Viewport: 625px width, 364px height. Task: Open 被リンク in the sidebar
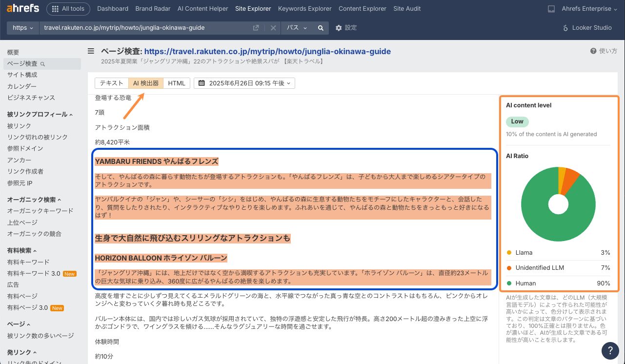point(19,126)
